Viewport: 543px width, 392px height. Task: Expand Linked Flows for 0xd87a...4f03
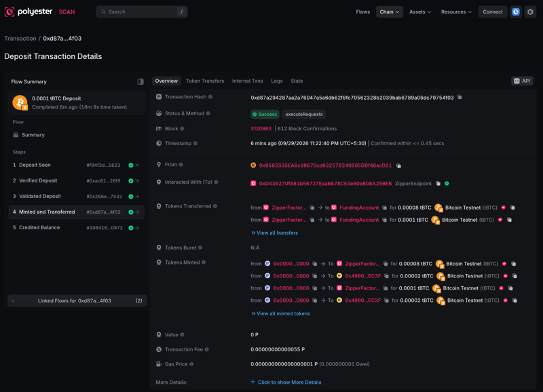pos(77,300)
